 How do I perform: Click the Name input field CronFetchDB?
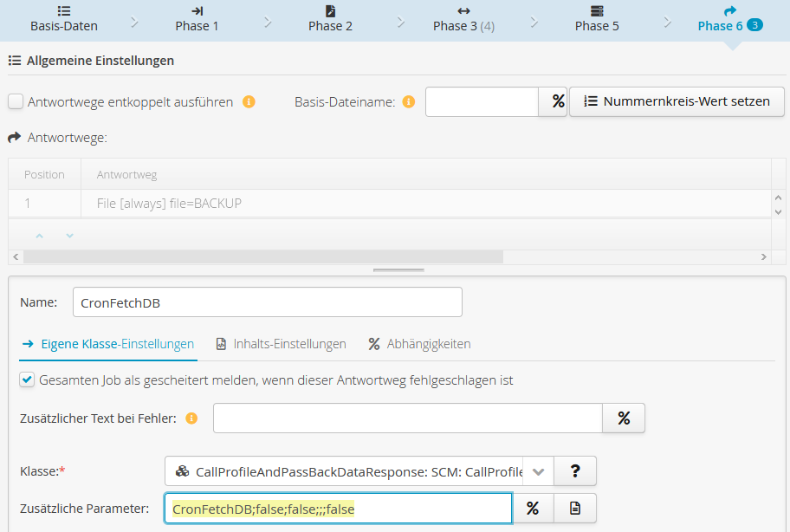tap(267, 302)
